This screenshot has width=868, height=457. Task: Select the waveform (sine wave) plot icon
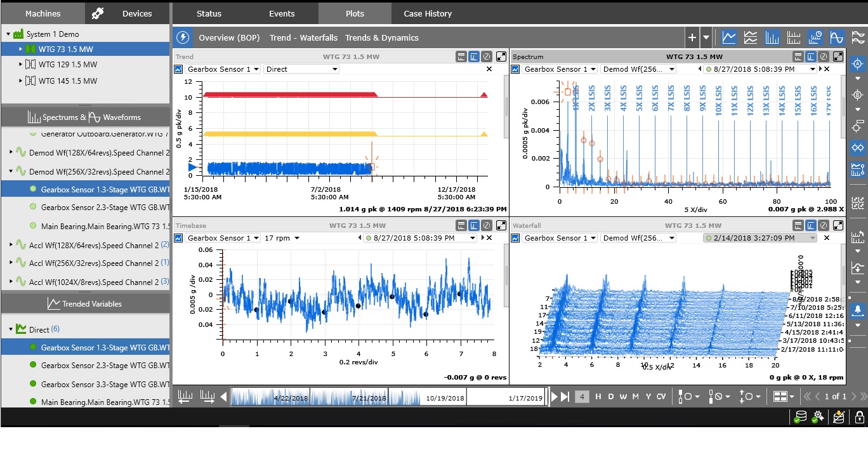pos(837,37)
